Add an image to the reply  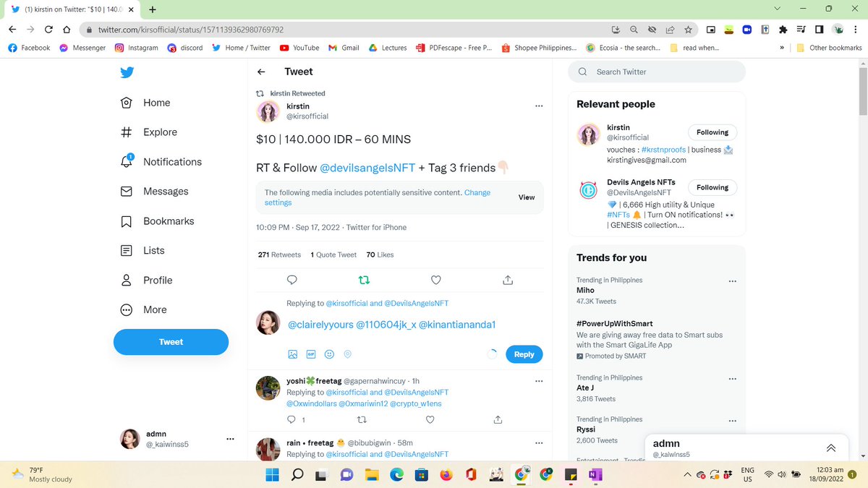tap(293, 354)
